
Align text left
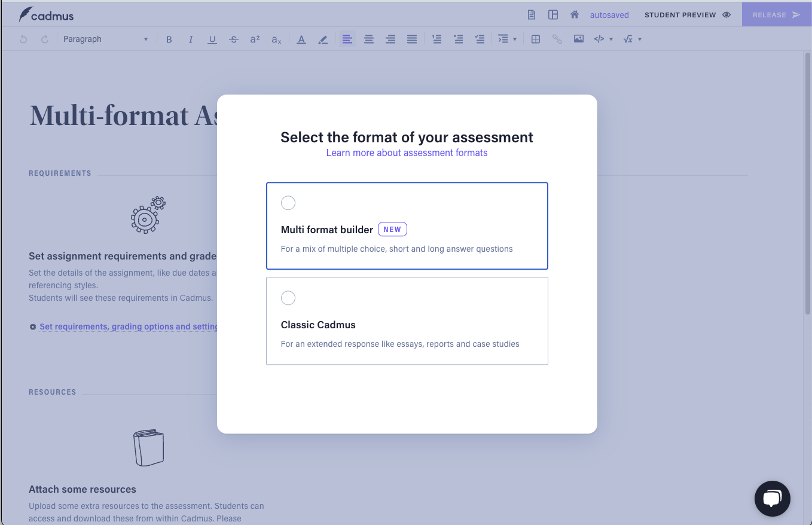[347, 39]
